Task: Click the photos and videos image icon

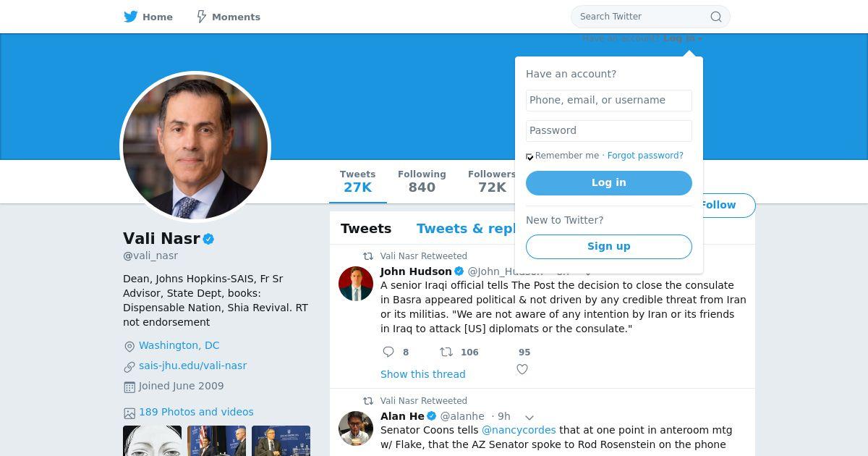Action: (x=129, y=413)
